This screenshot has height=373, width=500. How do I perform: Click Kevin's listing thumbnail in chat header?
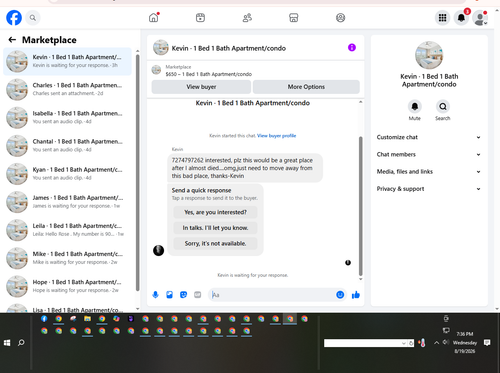(161, 48)
